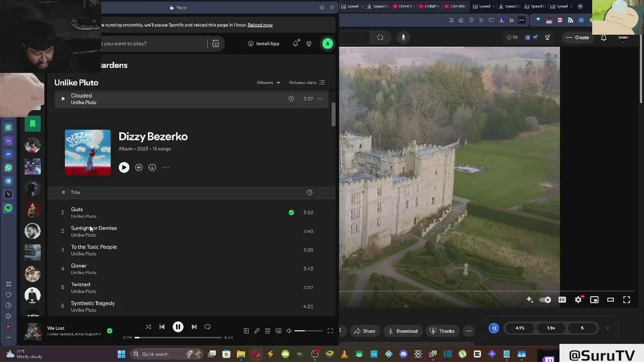The width and height of the screenshot is (644, 362).
Task: Click the YouTube search magnifier button
Action: click(380, 37)
